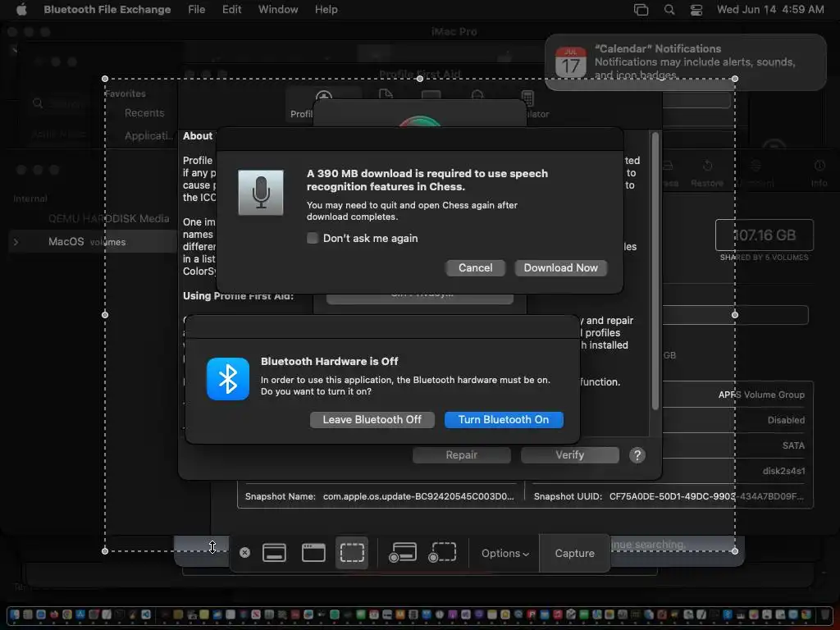
Task: Close the screenshot toolbar with the X icon
Action: click(244, 552)
